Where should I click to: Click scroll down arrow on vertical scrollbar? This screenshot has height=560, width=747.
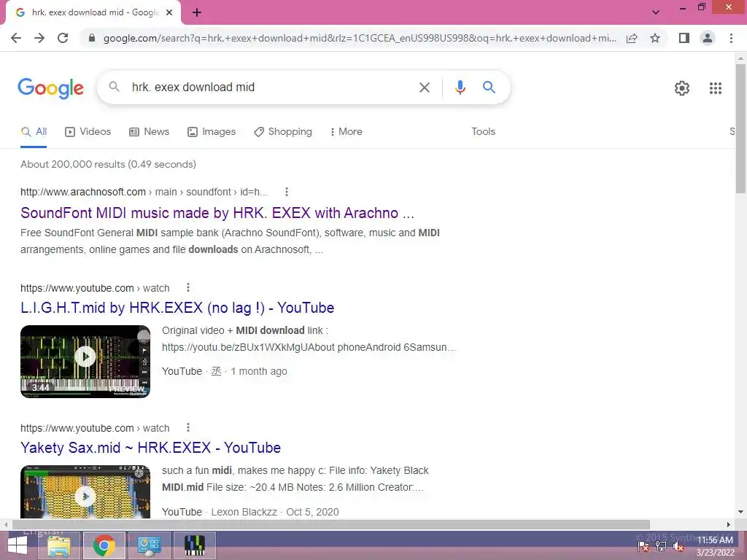pos(740,512)
